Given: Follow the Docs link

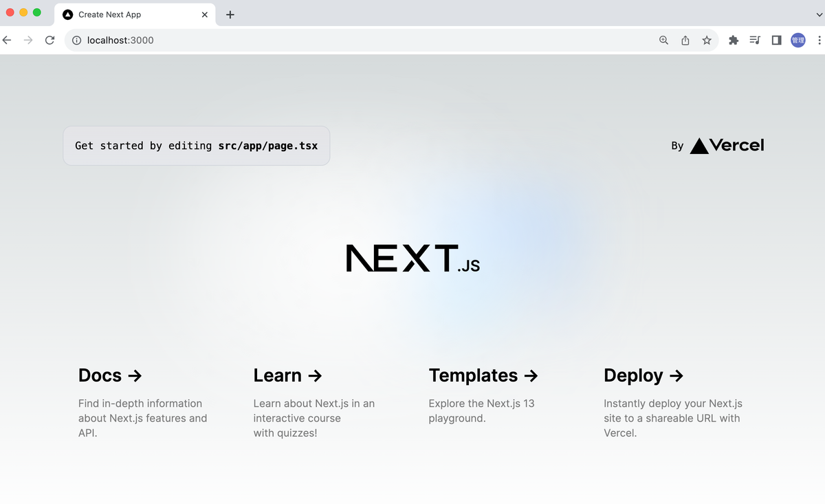Looking at the screenshot, I should [x=110, y=375].
